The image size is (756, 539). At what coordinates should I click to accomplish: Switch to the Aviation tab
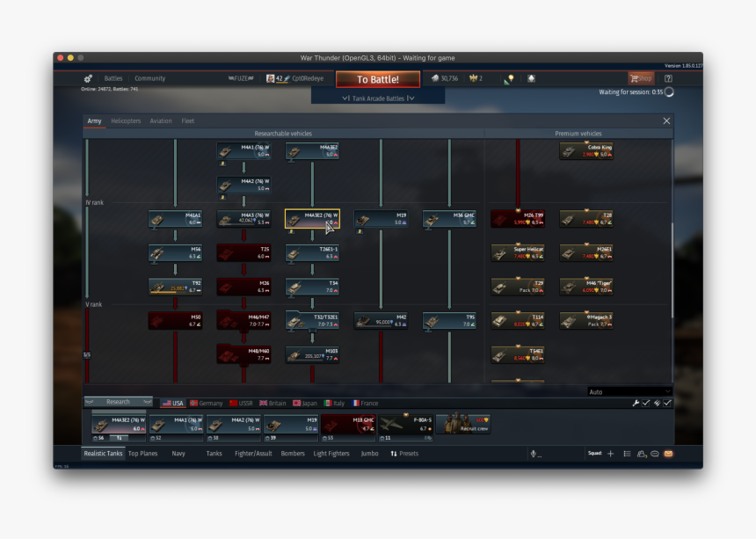[161, 120]
